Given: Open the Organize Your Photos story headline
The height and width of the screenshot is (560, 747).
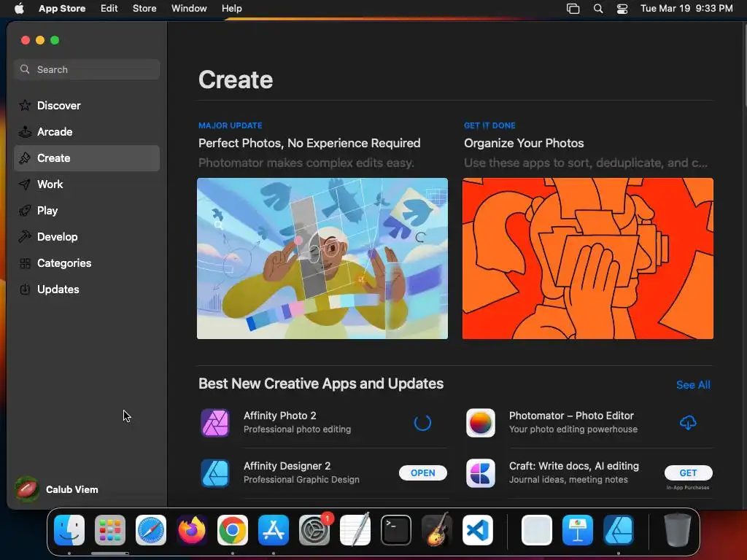Looking at the screenshot, I should pos(524,143).
